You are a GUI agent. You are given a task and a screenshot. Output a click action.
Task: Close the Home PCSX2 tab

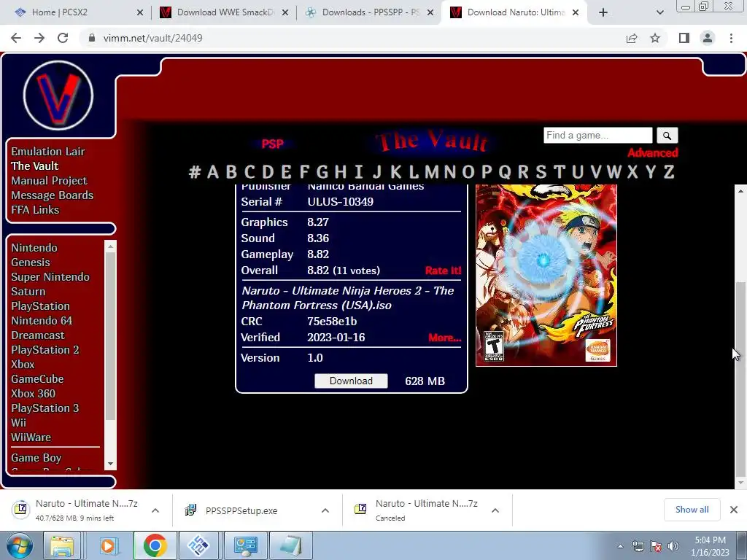point(140,12)
